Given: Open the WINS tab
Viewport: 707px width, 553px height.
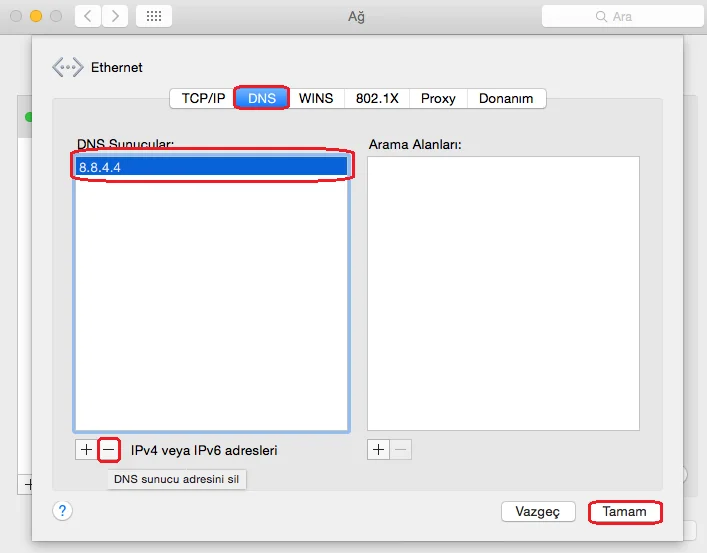Looking at the screenshot, I should tap(316, 98).
